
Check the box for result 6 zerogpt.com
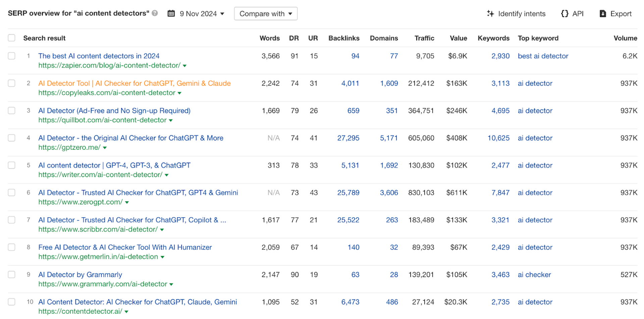tap(12, 192)
